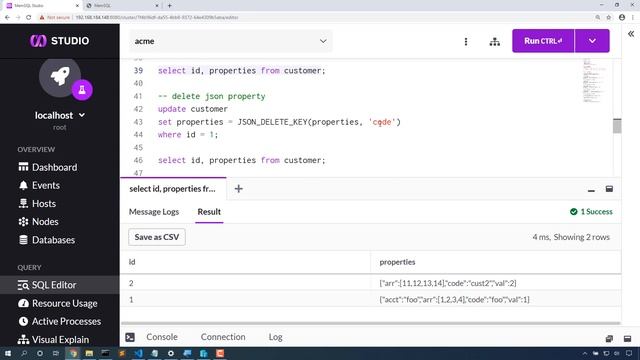Image resolution: width=640 pixels, height=360 pixels.
Task: Click the browser zoom magnifier icon
Action: tap(598, 18)
